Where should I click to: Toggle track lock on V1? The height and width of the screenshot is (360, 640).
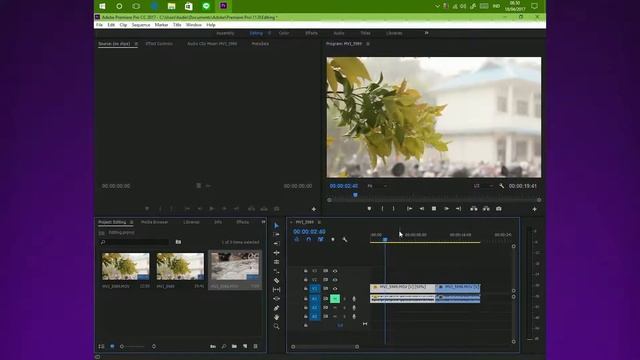click(305, 289)
